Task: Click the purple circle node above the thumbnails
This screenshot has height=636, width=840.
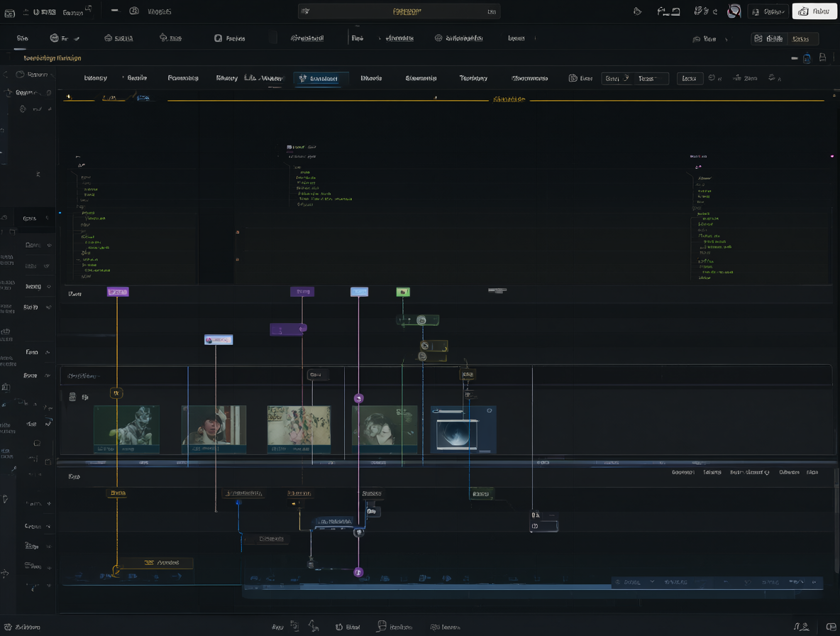Action: coord(359,399)
